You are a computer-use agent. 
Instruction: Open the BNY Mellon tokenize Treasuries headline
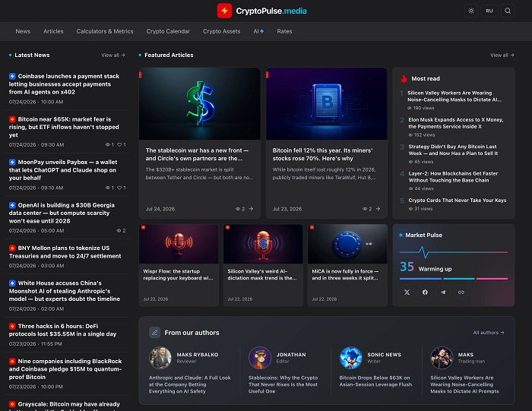[65, 252]
